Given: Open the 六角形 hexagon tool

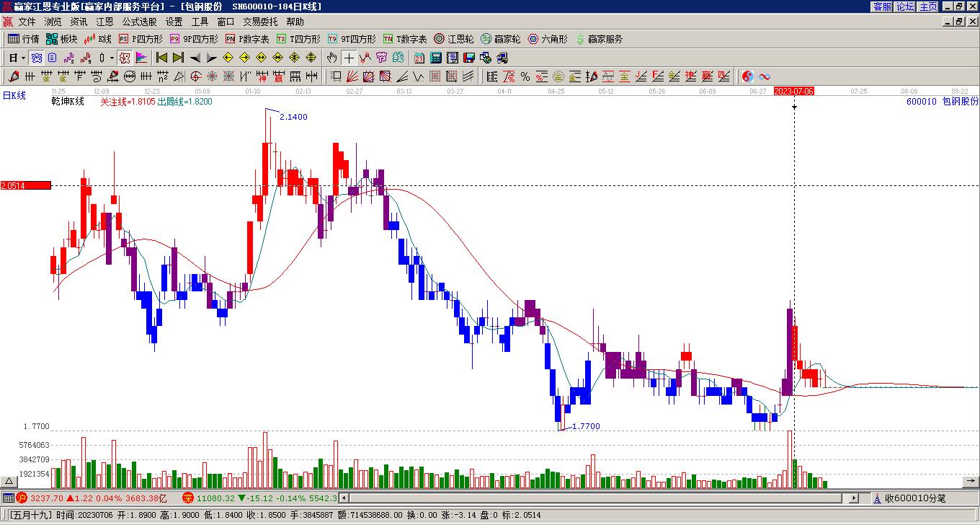Looking at the screenshot, I should click(x=548, y=39).
